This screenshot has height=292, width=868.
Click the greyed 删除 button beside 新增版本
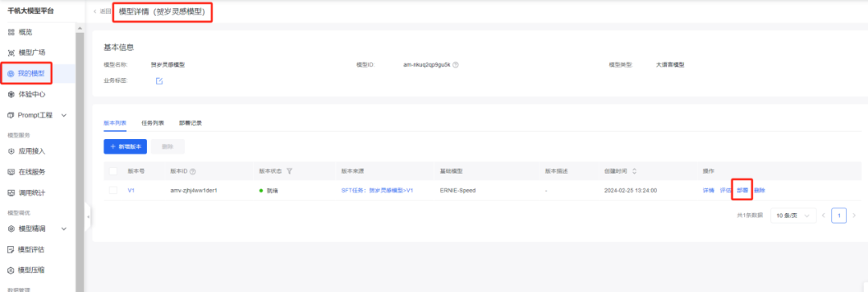click(168, 147)
